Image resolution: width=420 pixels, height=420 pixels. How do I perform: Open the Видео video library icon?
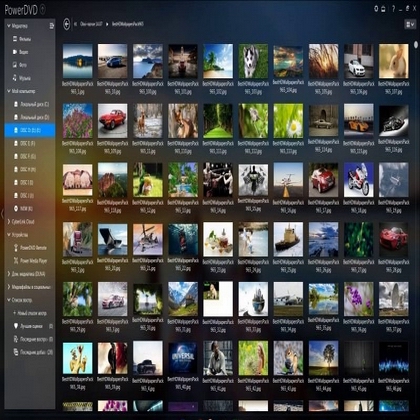coord(15,52)
